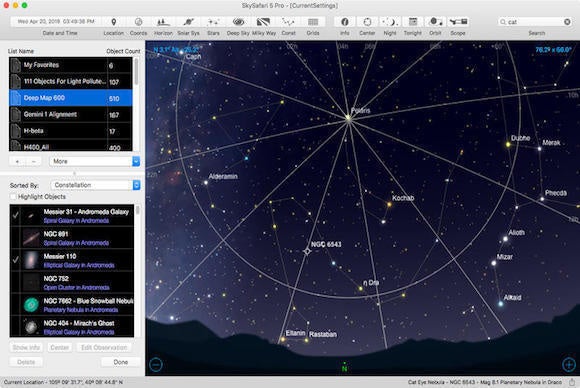Screen dimensions: 580x388
Task: Uncheck Messier 31 observed checkmark
Action: (x=16, y=215)
